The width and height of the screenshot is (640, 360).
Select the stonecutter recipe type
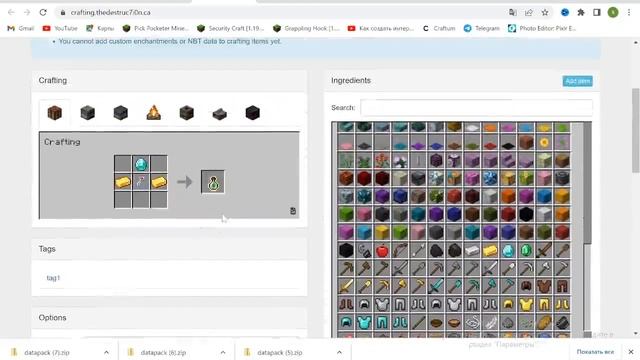point(220,114)
